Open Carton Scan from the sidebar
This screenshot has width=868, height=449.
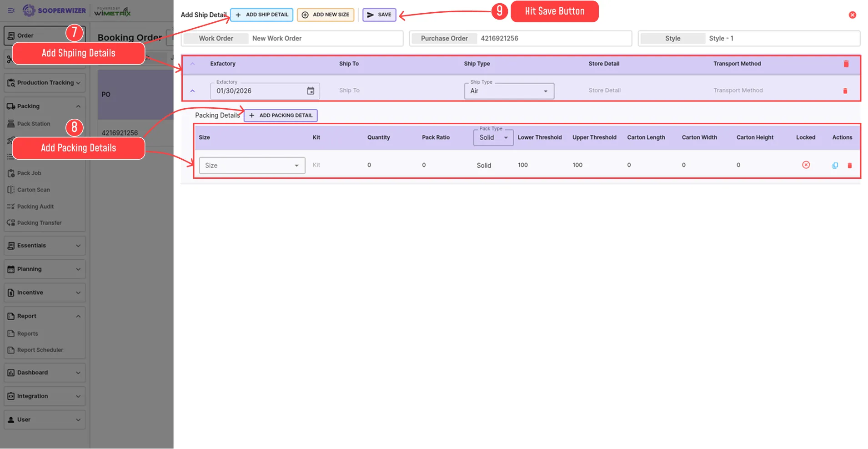pos(33,190)
